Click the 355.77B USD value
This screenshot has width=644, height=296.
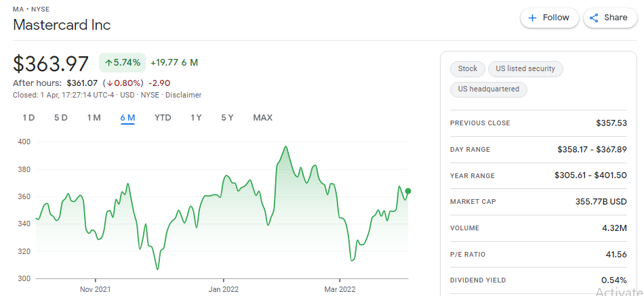601,202
